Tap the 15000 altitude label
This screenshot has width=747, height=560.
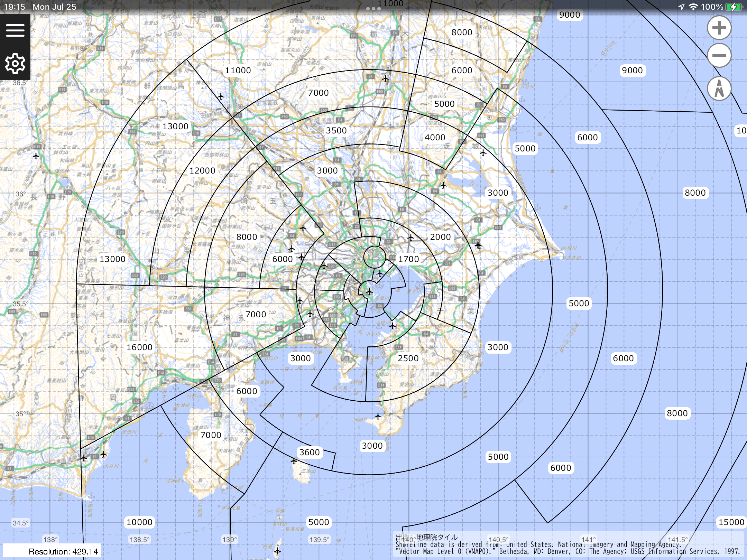pos(731,522)
